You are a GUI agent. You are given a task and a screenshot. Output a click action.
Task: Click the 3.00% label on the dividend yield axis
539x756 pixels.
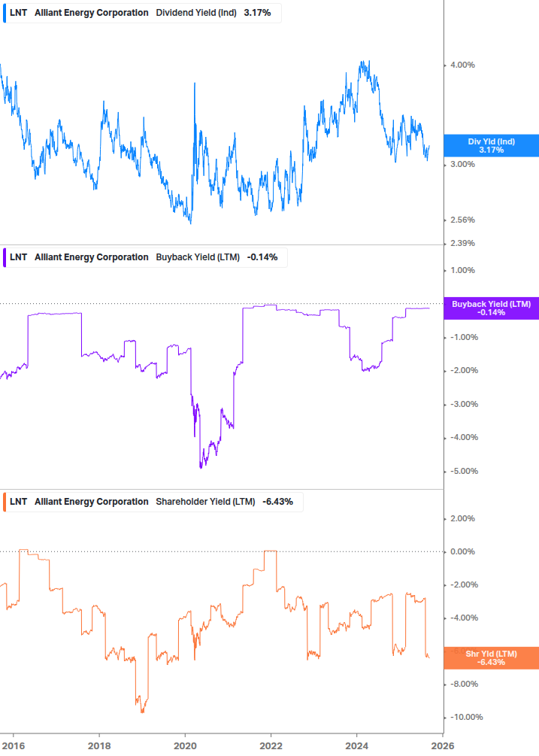point(462,165)
